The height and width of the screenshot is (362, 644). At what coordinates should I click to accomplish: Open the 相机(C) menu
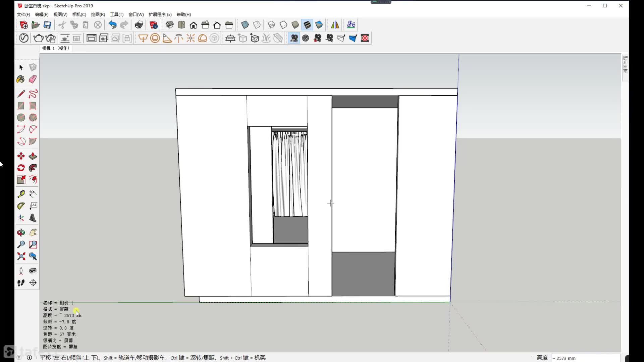tap(79, 15)
